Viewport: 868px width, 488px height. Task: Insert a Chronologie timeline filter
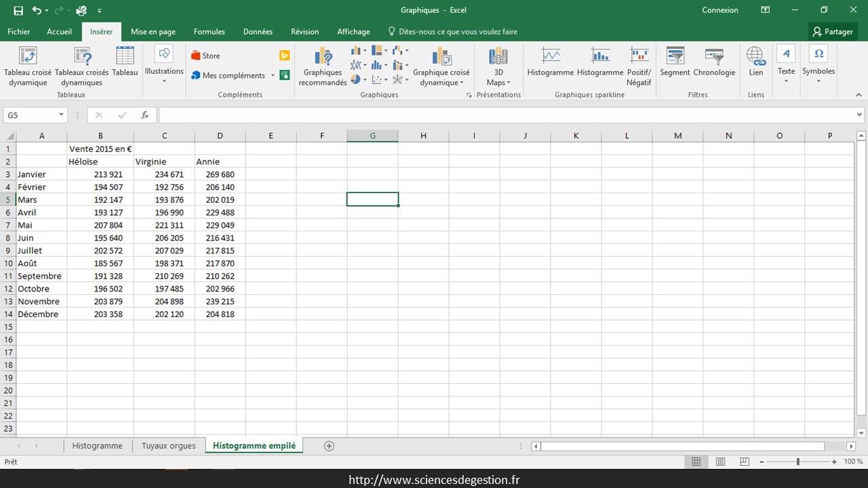pos(714,62)
